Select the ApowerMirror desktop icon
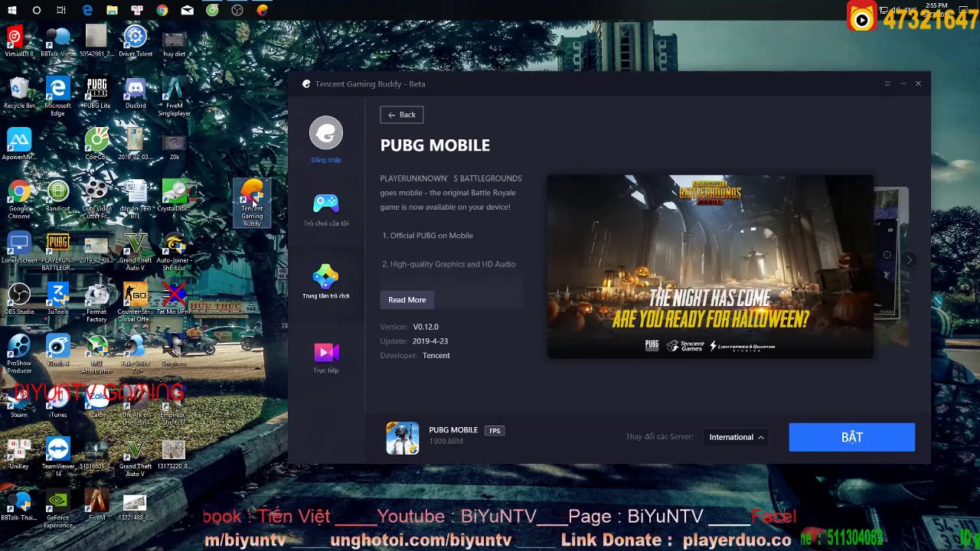980x551 pixels. (19, 145)
